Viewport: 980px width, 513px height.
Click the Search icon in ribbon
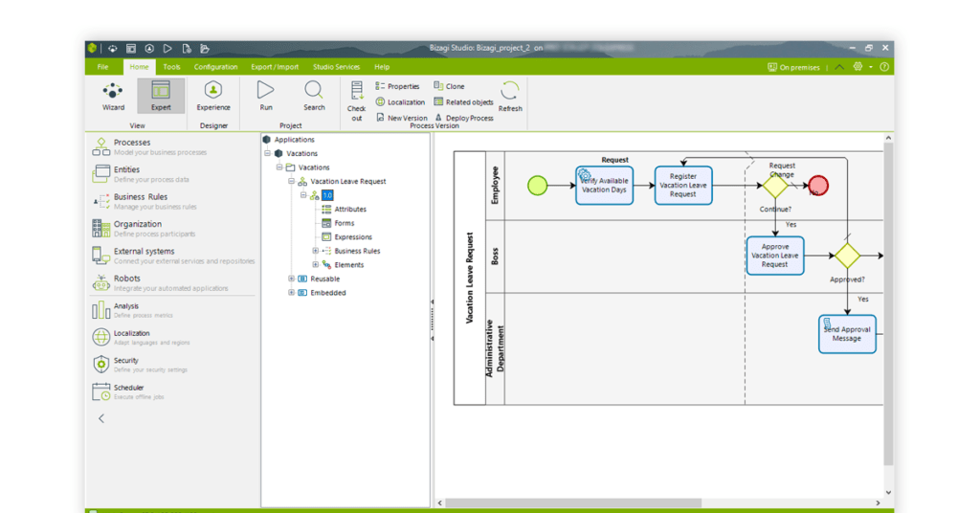(x=314, y=95)
